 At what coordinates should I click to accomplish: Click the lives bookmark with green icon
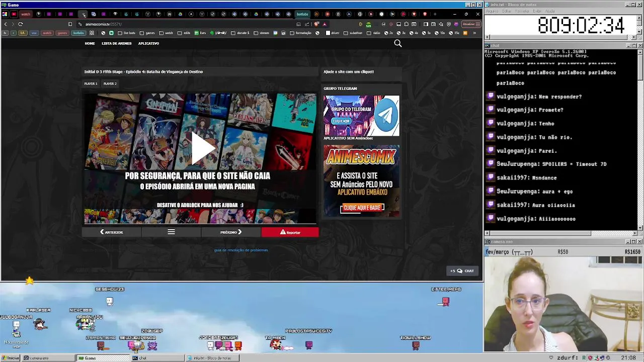coord(200,33)
